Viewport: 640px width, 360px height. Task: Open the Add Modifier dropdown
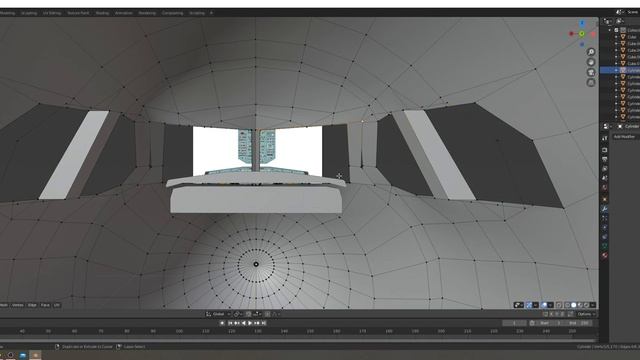[625, 137]
